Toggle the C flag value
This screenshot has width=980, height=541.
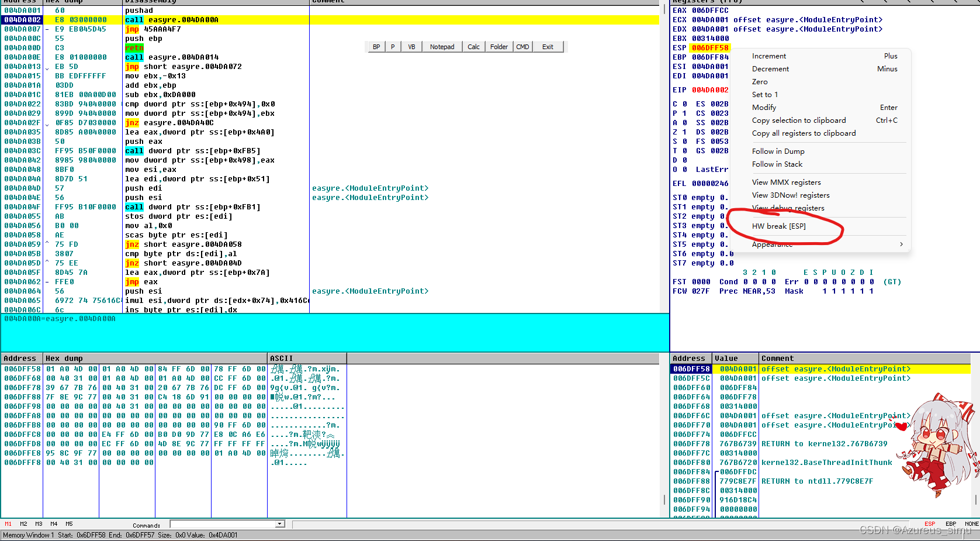point(685,104)
